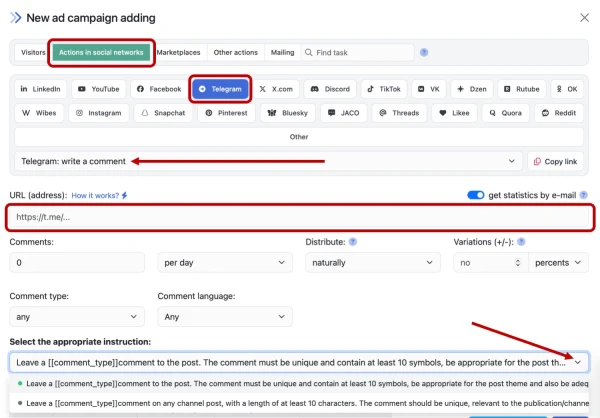Select the Instagram network button
The image size is (600, 418).
pyautogui.click(x=99, y=114)
